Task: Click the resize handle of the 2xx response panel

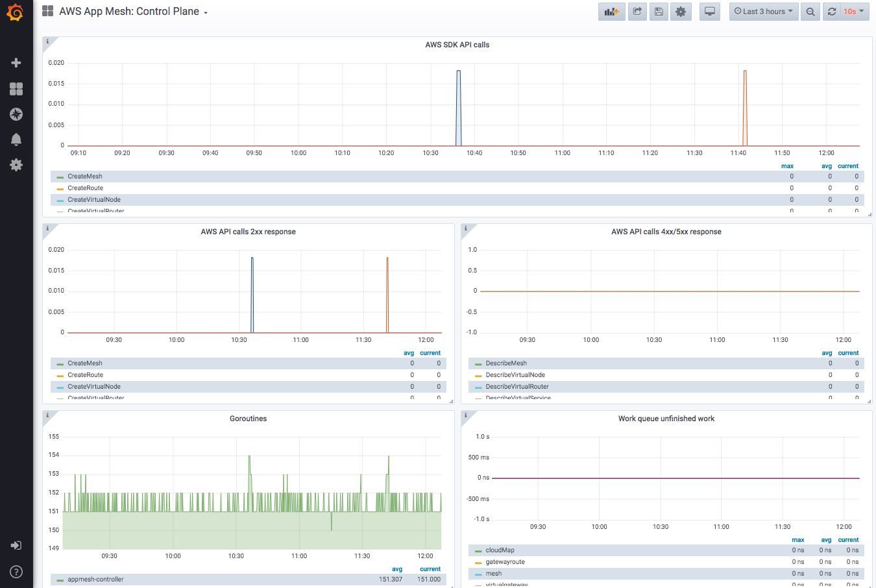Action: pyautogui.click(x=451, y=401)
